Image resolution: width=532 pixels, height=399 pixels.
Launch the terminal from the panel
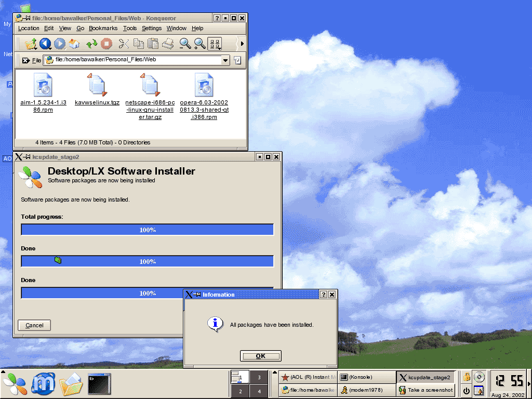pos(99,384)
